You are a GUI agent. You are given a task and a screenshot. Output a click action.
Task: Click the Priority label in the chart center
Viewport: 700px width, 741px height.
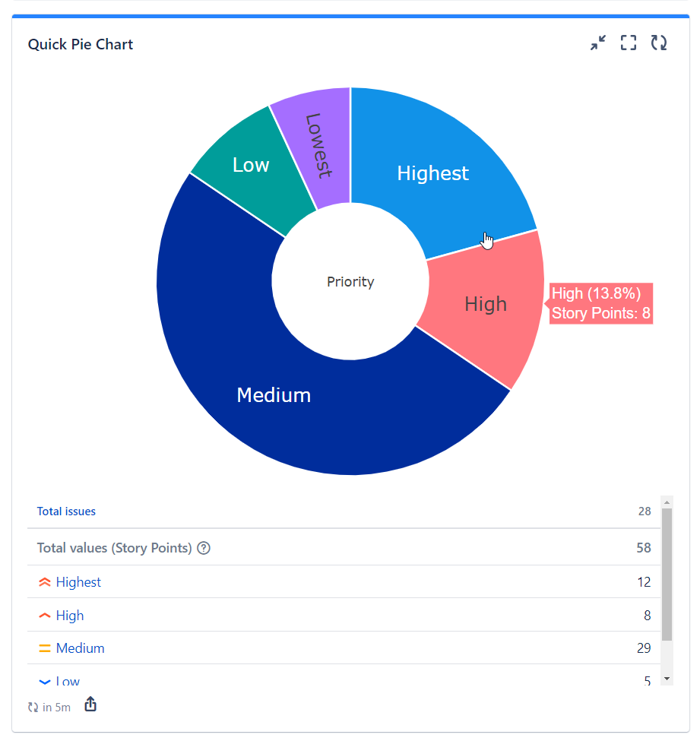[x=350, y=281]
